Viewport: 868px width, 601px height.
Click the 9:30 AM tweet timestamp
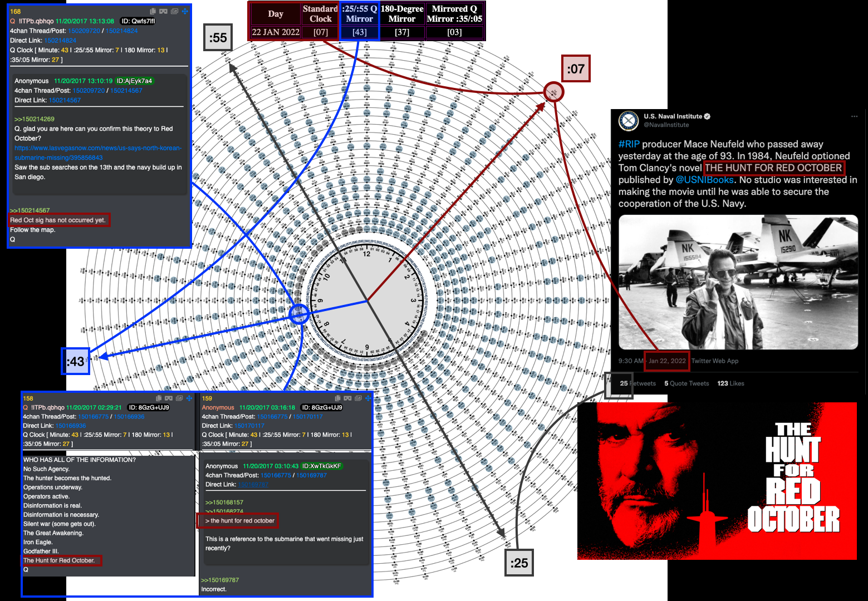coord(630,361)
